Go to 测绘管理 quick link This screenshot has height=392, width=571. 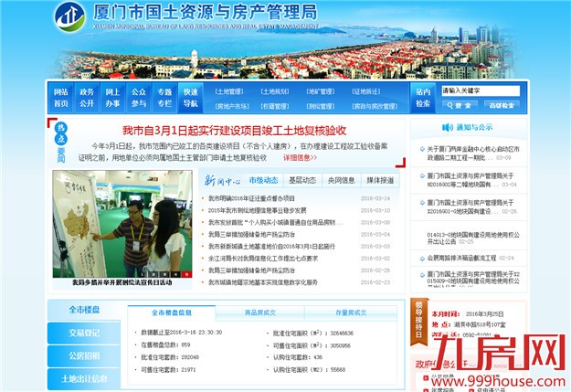click(x=321, y=106)
